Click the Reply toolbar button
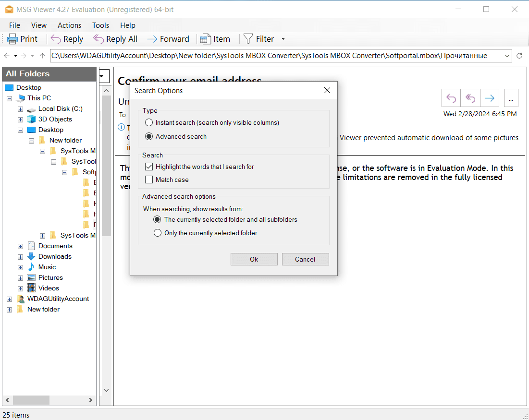Image resolution: width=529 pixels, height=420 pixels. click(67, 39)
